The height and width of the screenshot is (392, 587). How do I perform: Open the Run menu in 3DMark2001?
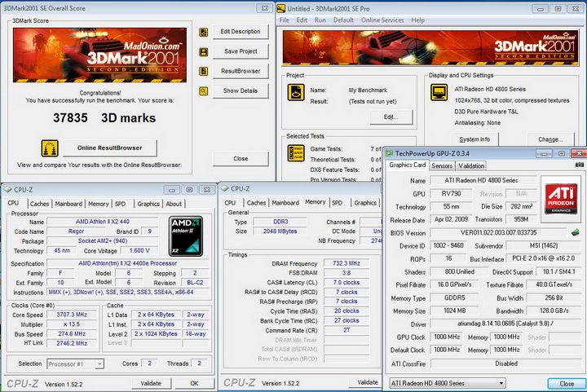(320, 20)
